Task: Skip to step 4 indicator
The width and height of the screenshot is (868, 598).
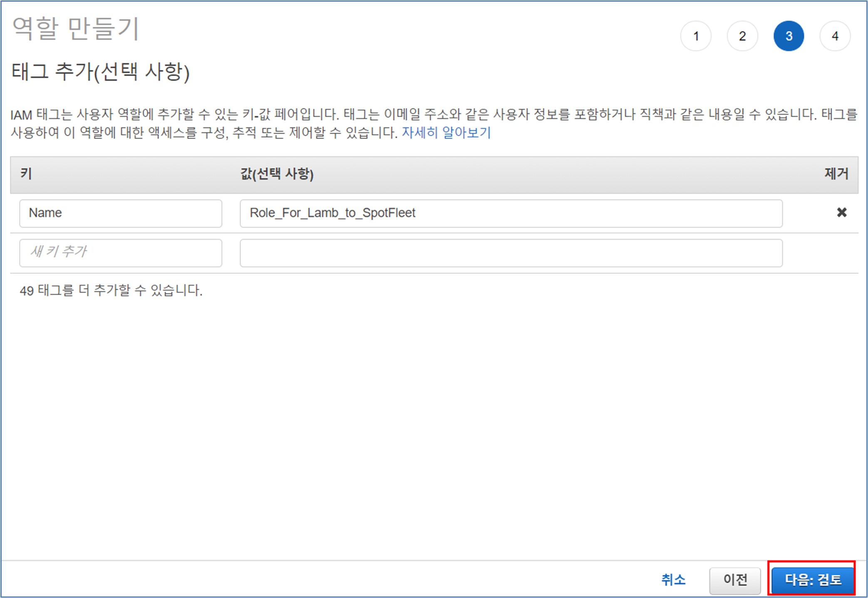Action: (x=835, y=36)
